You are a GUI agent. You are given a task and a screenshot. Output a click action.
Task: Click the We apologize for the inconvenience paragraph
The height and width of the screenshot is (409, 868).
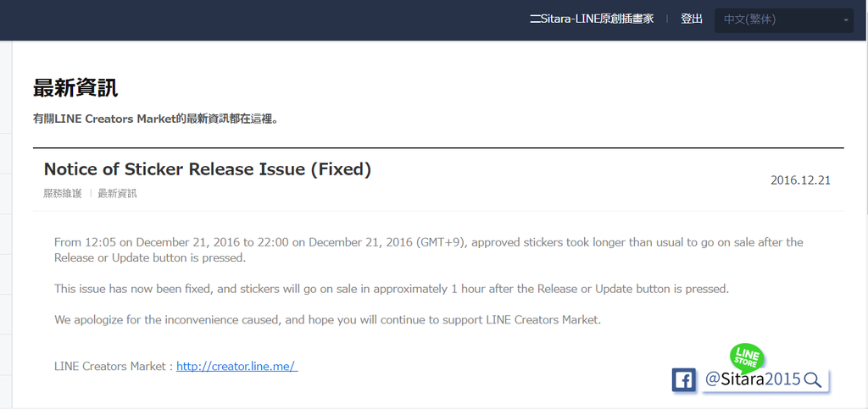click(327, 319)
